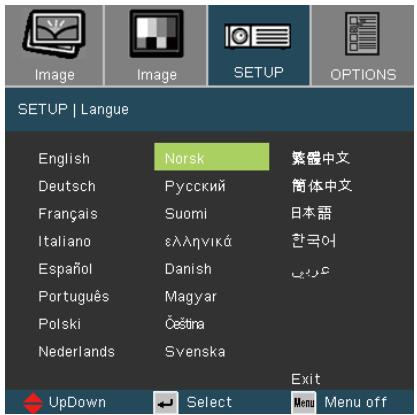Choose Deutsch language

click(x=67, y=186)
